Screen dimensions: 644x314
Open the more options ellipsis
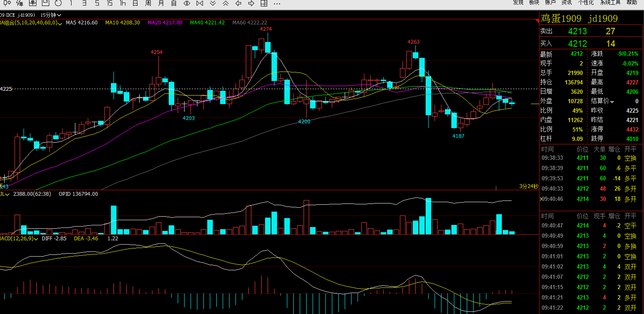277,3
